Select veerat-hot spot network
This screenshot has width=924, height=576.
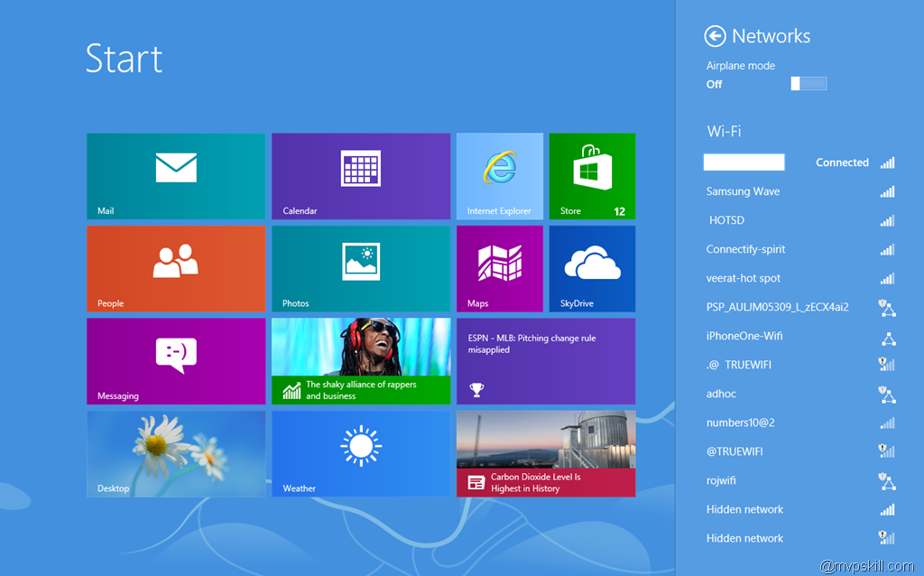(799, 278)
